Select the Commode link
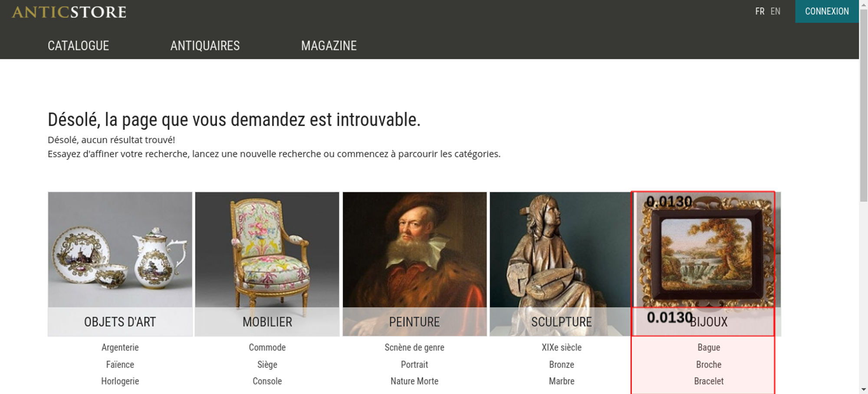868x394 pixels. point(267,348)
